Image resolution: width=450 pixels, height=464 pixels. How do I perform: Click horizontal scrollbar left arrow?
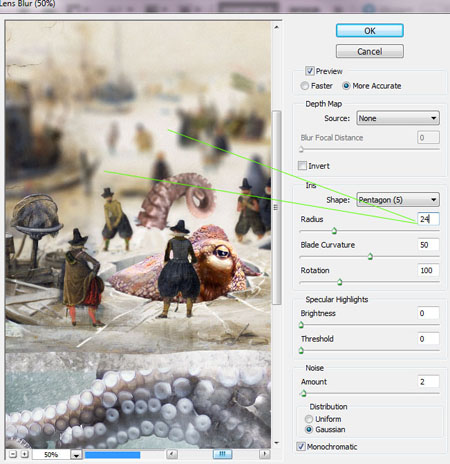(172, 454)
